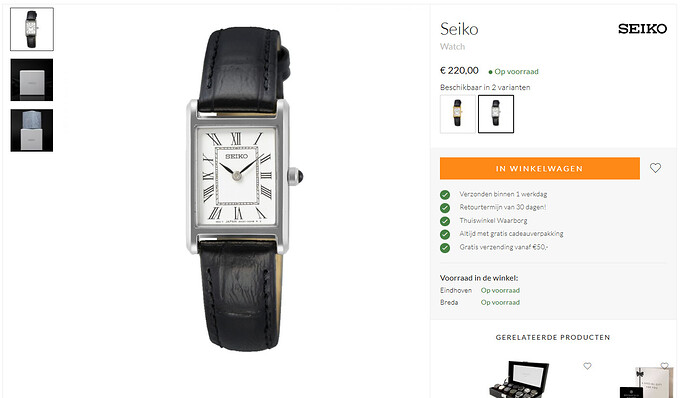The image size is (690, 398).
Task: Select the gold-case watch variant
Action: [458, 114]
